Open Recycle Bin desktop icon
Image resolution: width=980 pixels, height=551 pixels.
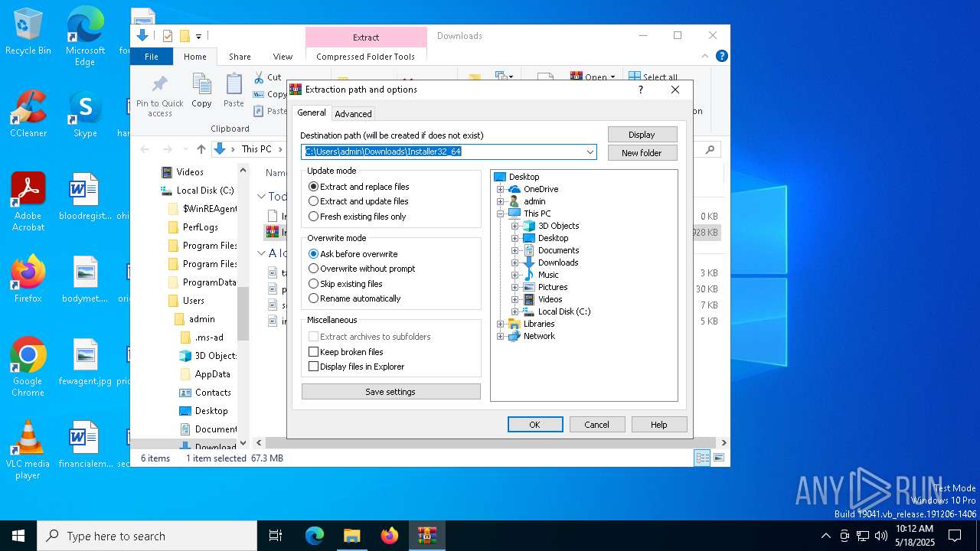[28, 31]
